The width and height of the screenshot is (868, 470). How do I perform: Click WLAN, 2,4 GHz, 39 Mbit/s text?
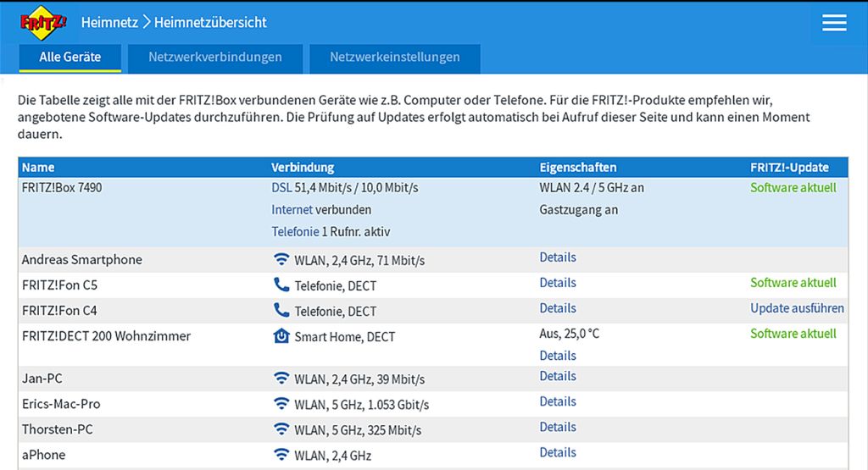pyautogui.click(x=359, y=379)
